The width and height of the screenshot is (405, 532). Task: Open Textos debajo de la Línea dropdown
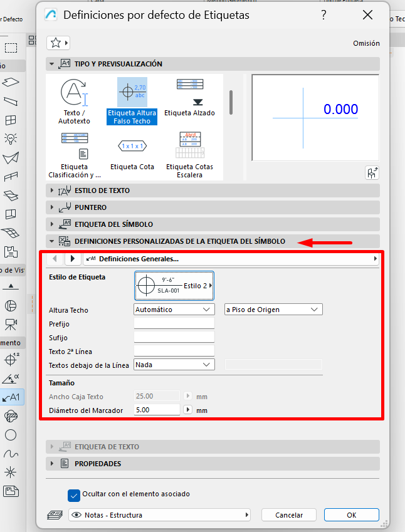[x=174, y=365]
